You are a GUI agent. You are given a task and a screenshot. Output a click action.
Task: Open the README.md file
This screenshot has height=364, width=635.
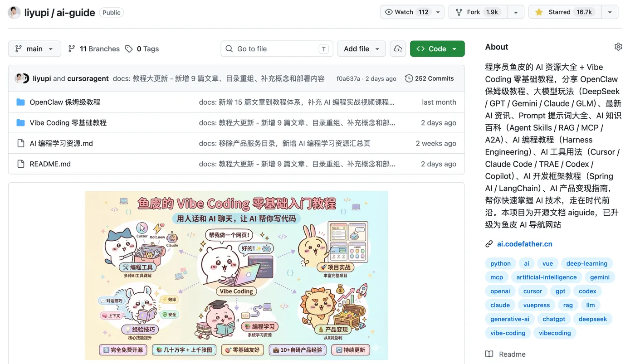pyautogui.click(x=50, y=164)
